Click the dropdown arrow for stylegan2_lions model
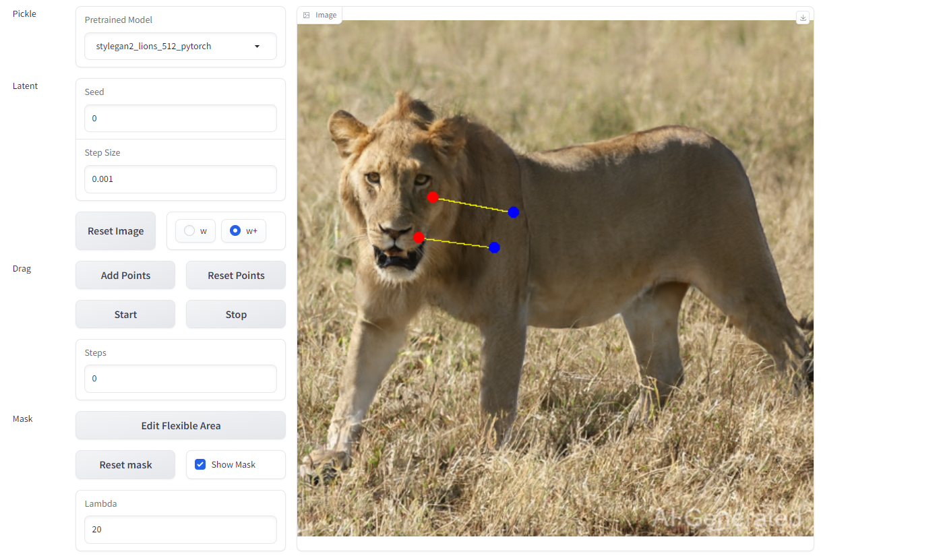The image size is (941, 560). tap(257, 46)
